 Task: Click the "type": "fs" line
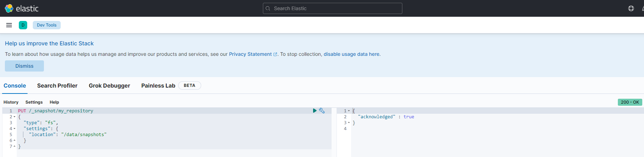pos(41,123)
